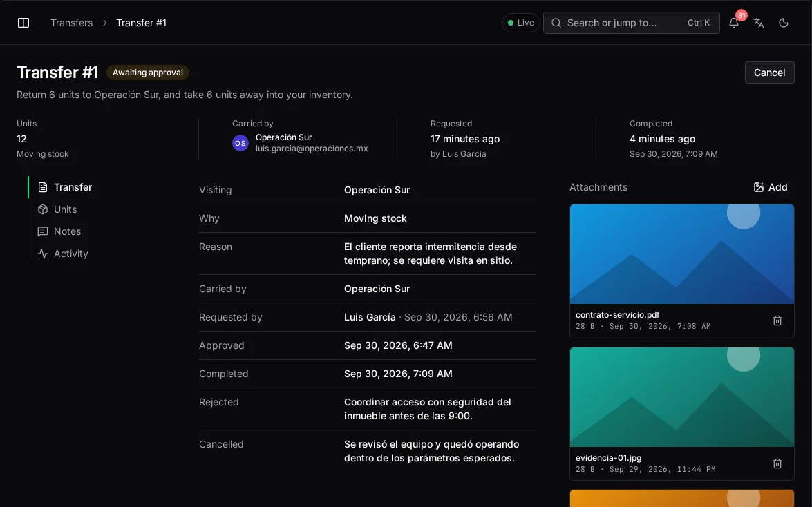The height and width of the screenshot is (507, 812).
Task: Click the Transfer section document icon
Action: [x=43, y=187]
